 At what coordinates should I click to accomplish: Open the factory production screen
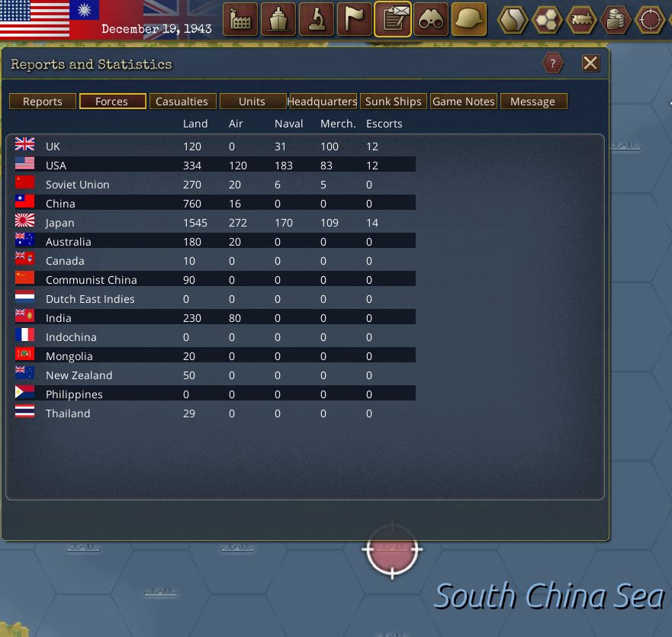(x=240, y=19)
